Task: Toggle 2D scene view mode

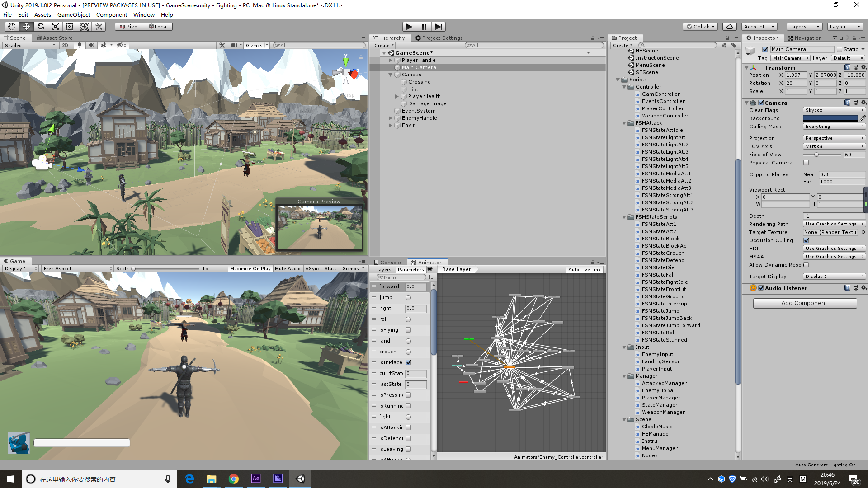Action: (65, 45)
